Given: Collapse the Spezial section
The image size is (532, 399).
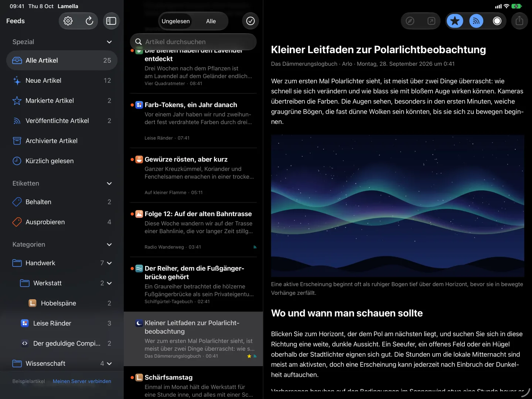Looking at the screenshot, I should (109, 42).
